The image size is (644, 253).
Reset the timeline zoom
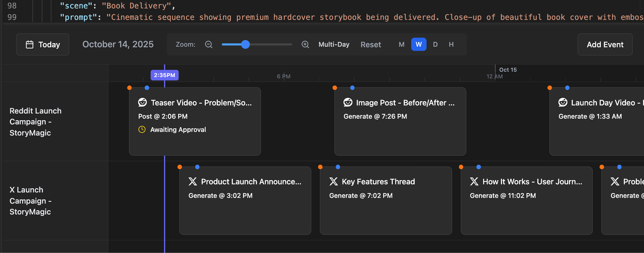point(370,44)
